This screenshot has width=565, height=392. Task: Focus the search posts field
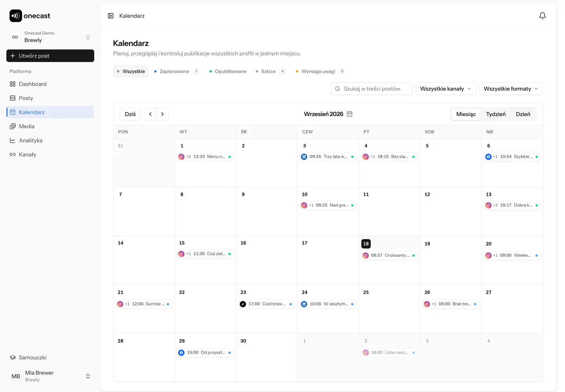point(372,89)
